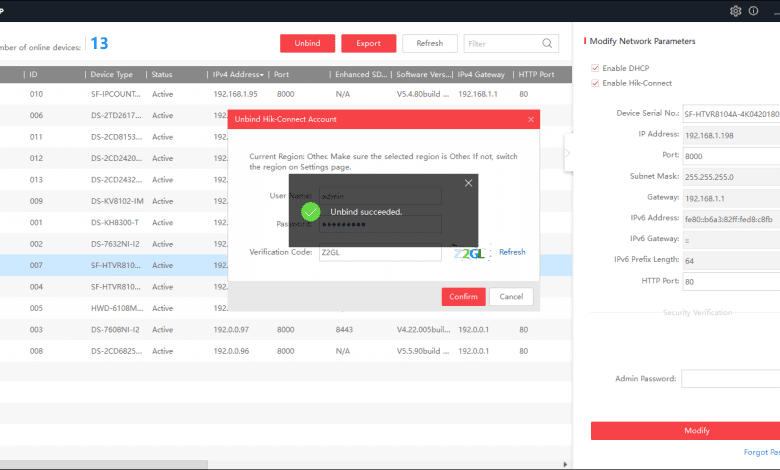Confirm the unbind dialog

(463, 297)
